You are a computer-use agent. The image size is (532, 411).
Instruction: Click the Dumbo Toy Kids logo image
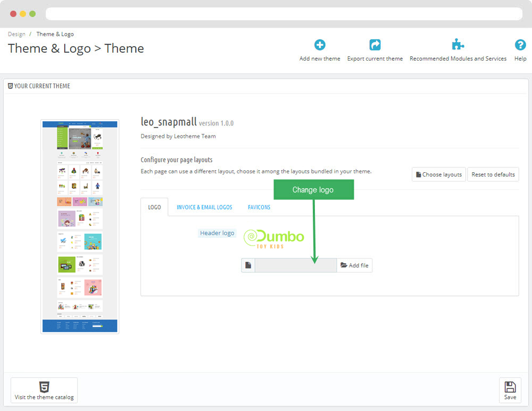(274, 238)
